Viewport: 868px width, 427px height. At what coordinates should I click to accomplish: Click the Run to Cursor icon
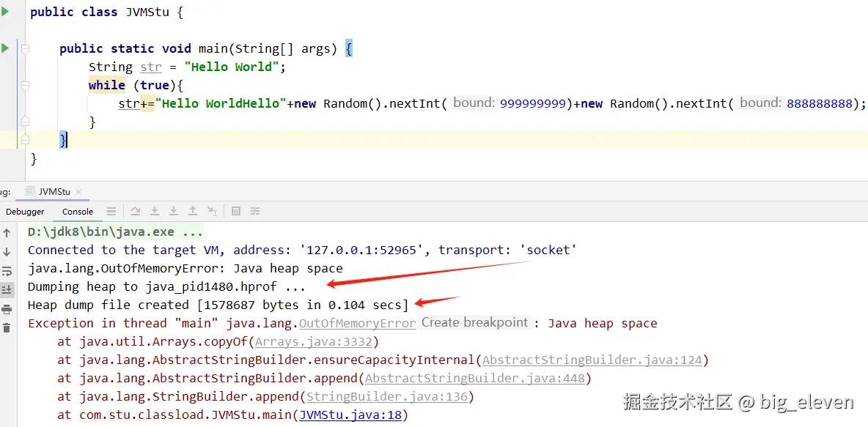[212, 211]
